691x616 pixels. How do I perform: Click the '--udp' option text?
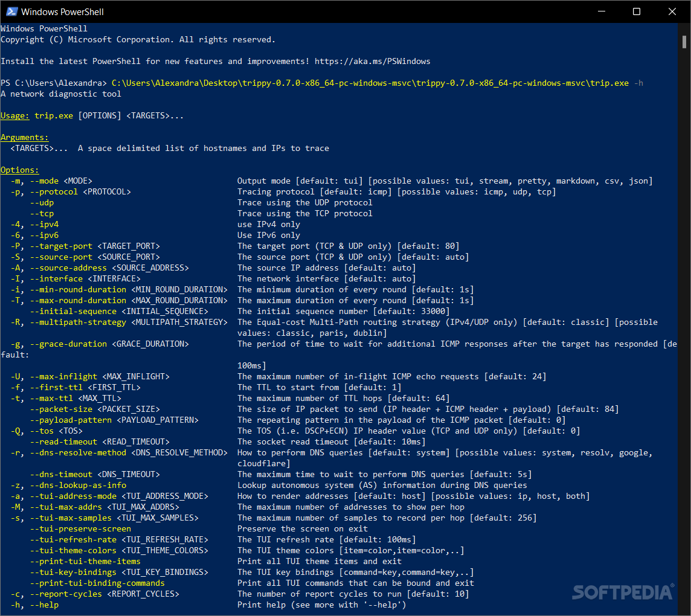[x=42, y=203]
